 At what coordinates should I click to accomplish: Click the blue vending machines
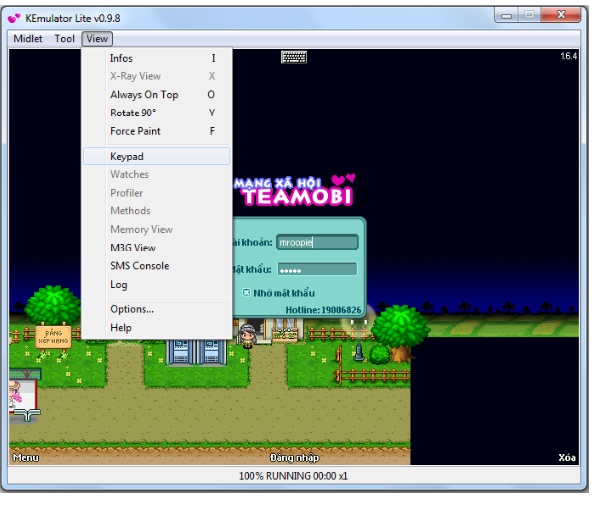196,352
